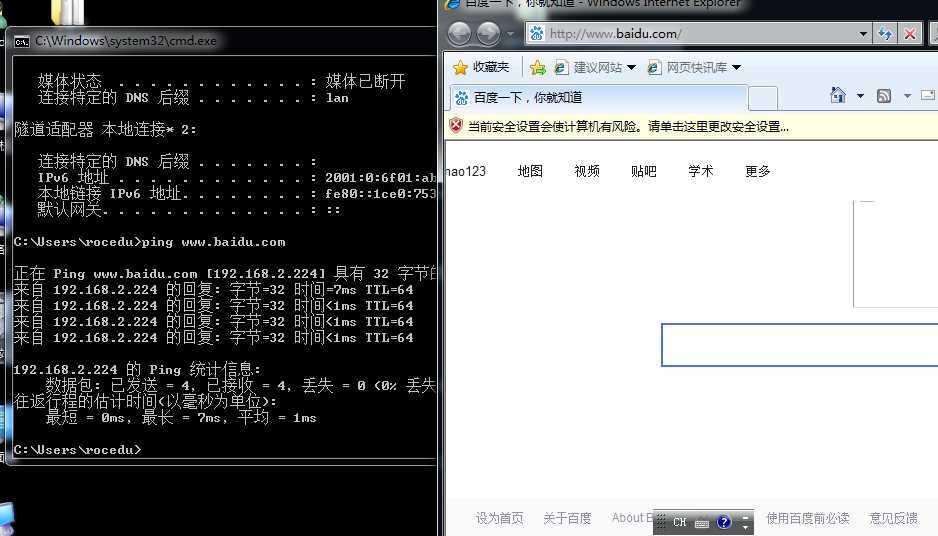The height and width of the screenshot is (536, 938).
Task: Open the cmd.exe title bar system icon
Action: (22, 41)
